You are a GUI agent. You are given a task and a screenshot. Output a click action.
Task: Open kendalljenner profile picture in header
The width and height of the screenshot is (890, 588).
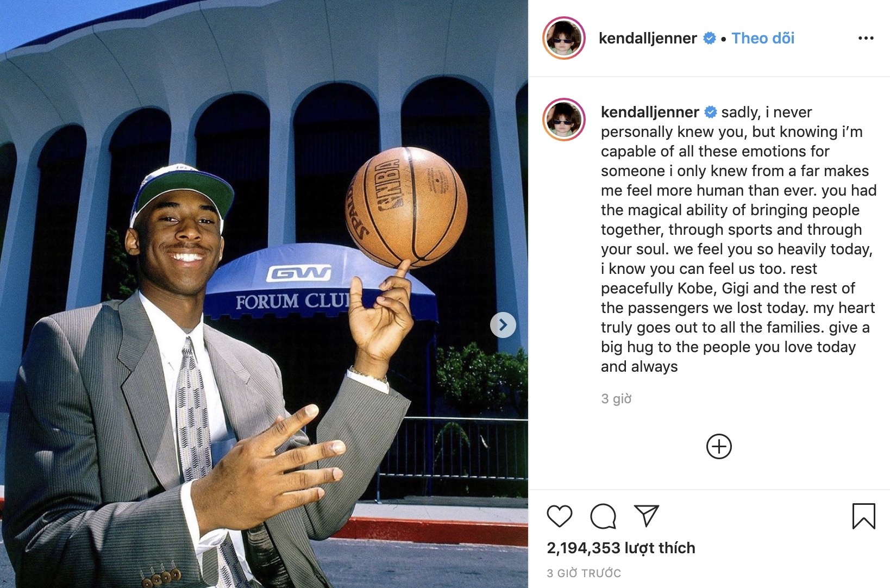pos(564,38)
